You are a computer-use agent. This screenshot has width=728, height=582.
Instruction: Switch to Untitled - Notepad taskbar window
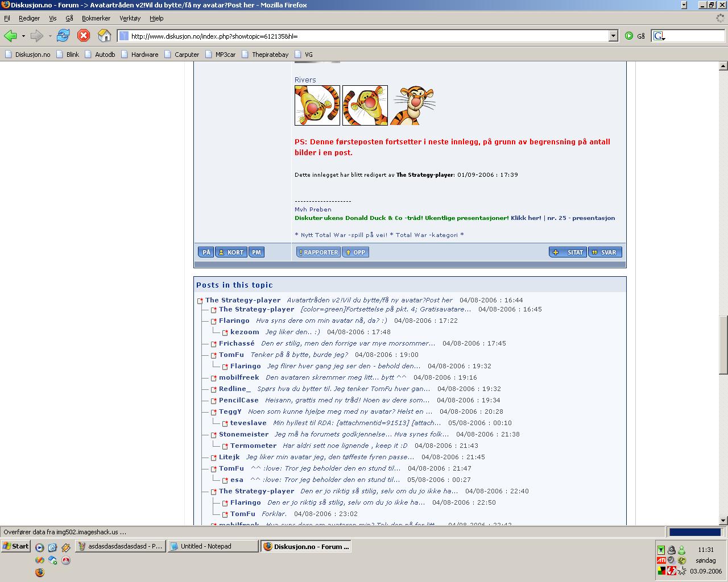(213, 546)
